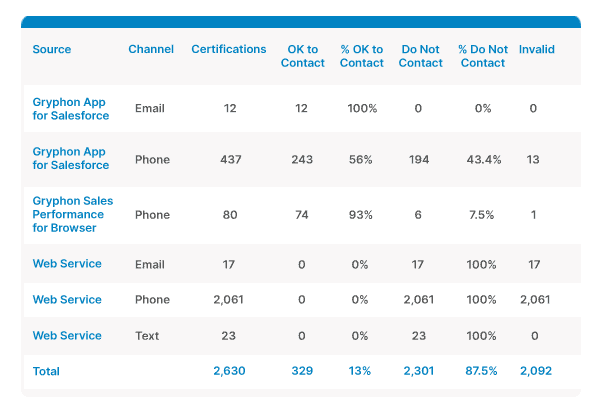Select the 17 Invalid cell in Web Service Email row
Viewport: 600px width, 400px height.
[534, 264]
